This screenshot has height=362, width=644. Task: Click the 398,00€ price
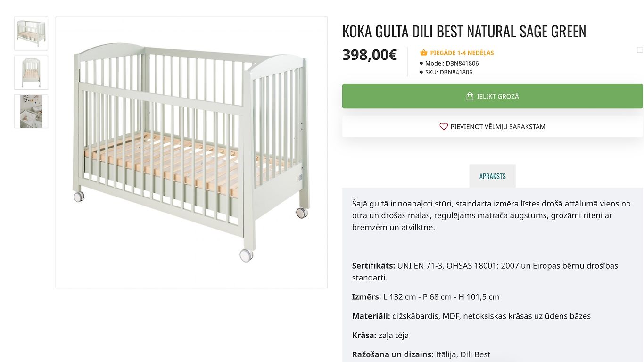tap(370, 55)
